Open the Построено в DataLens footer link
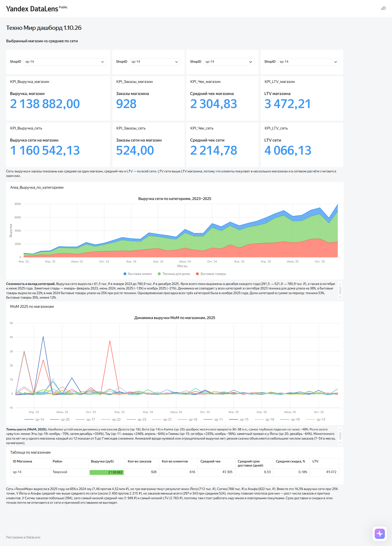This screenshot has width=392, height=546. pos(23,537)
